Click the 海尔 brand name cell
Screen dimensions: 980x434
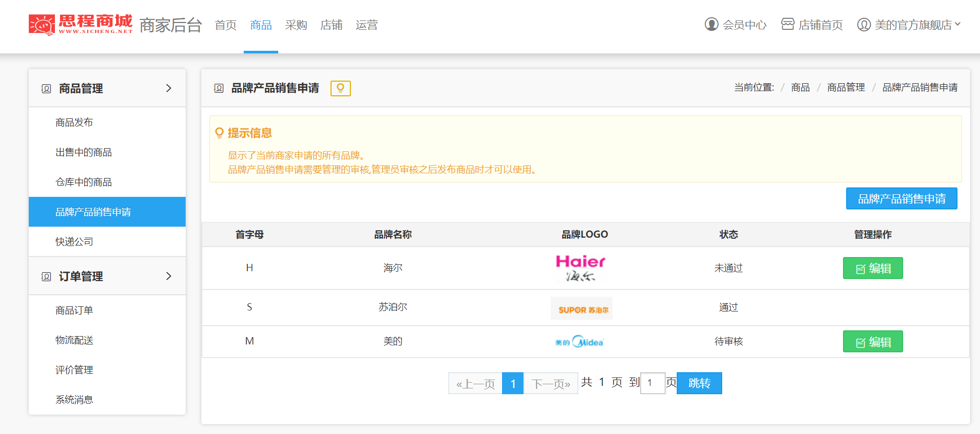tap(393, 268)
